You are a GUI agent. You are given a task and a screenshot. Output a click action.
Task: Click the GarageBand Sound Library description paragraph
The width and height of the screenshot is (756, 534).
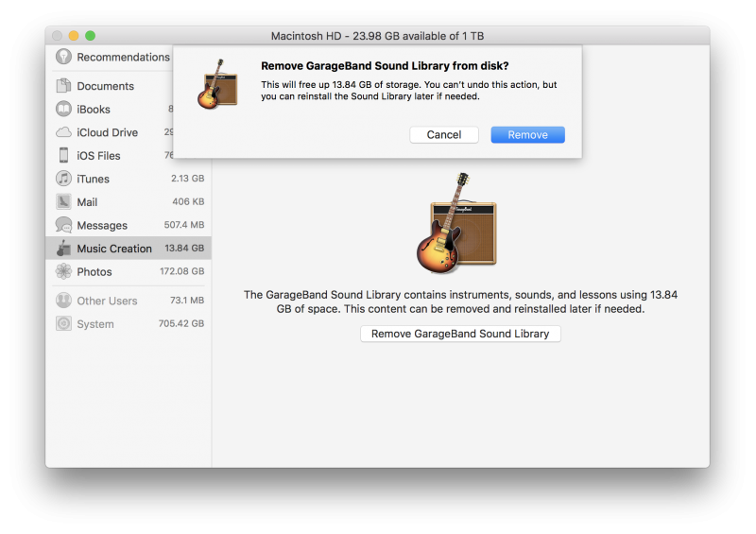460,301
